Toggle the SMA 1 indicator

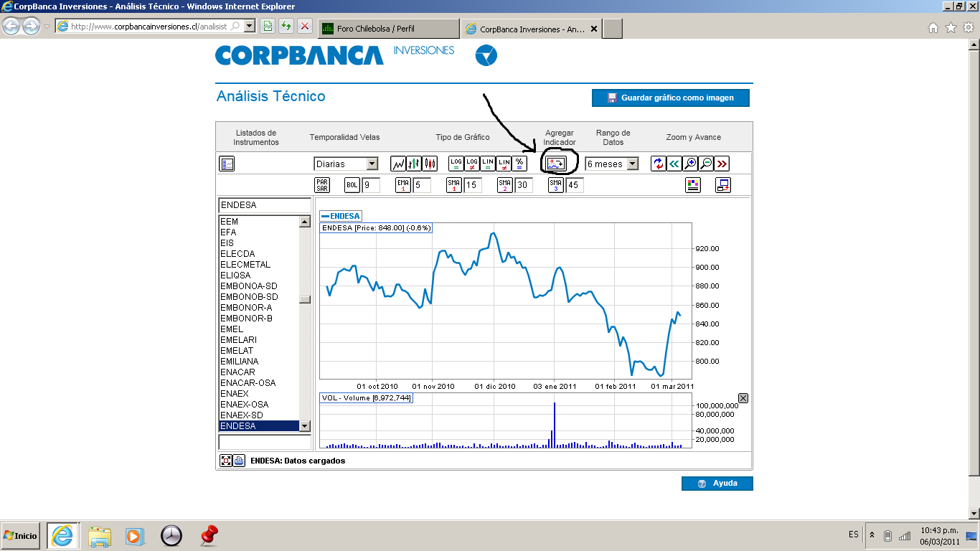tap(454, 185)
